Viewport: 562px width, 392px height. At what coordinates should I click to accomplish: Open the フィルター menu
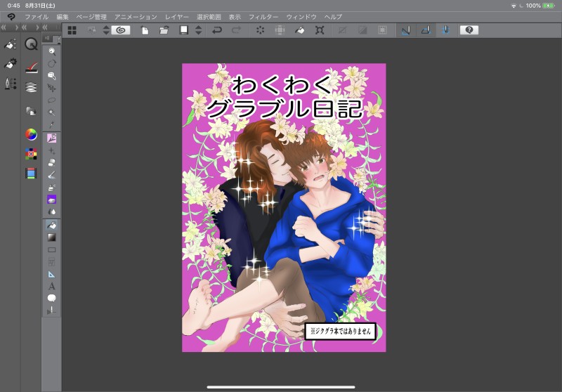(x=263, y=17)
